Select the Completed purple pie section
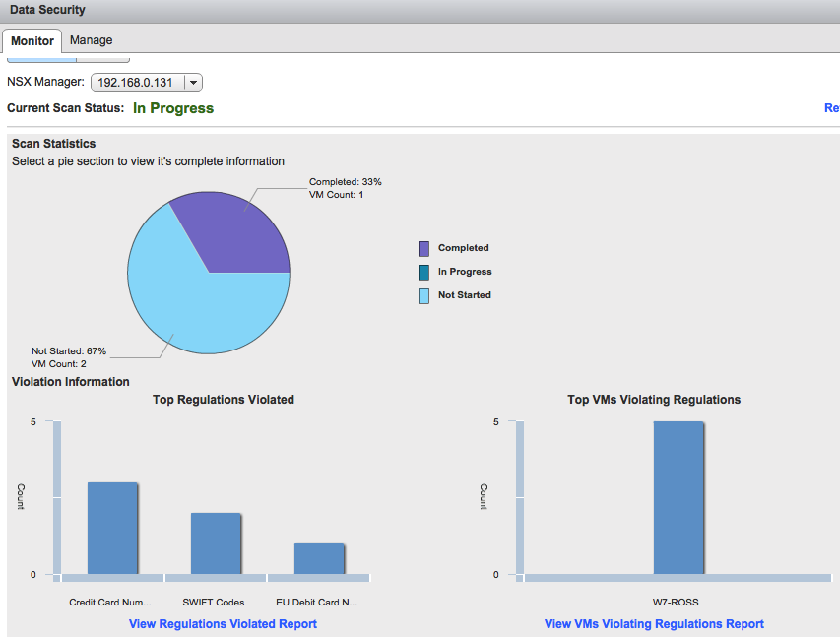The image size is (840, 637). click(x=235, y=235)
